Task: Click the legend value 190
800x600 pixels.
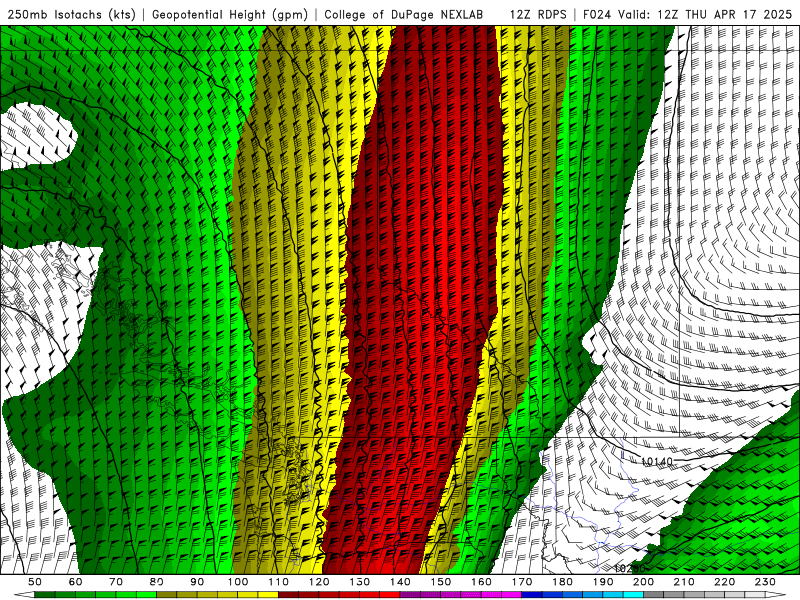Action: click(x=603, y=582)
